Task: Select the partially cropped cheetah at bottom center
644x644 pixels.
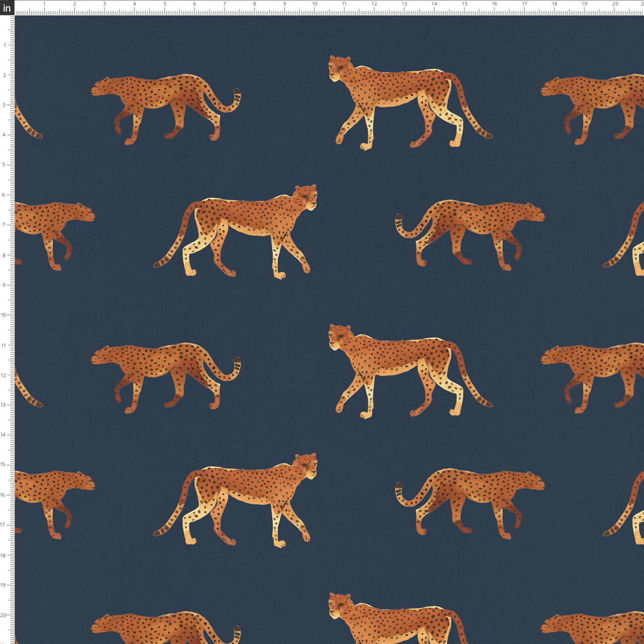Action: click(x=398, y=618)
